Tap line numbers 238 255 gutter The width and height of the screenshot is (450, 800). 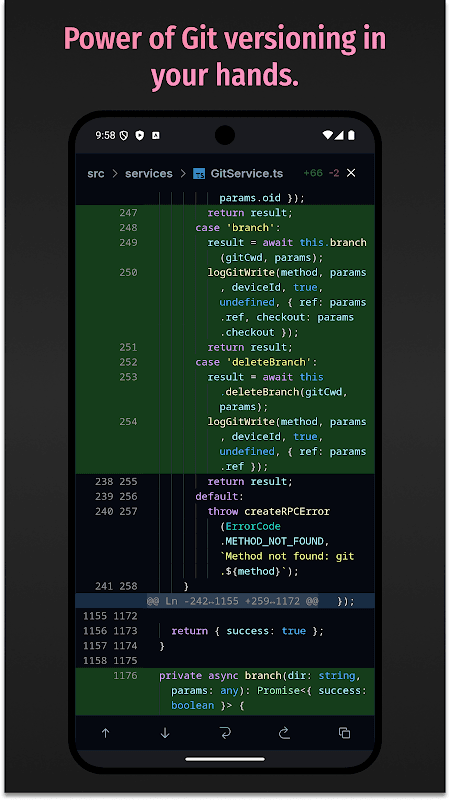tap(116, 481)
